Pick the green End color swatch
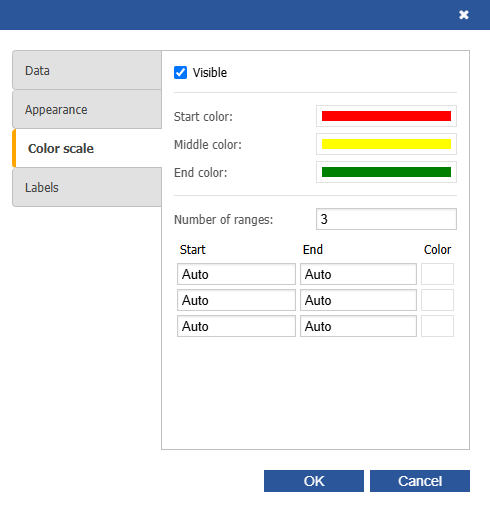 pyautogui.click(x=386, y=172)
